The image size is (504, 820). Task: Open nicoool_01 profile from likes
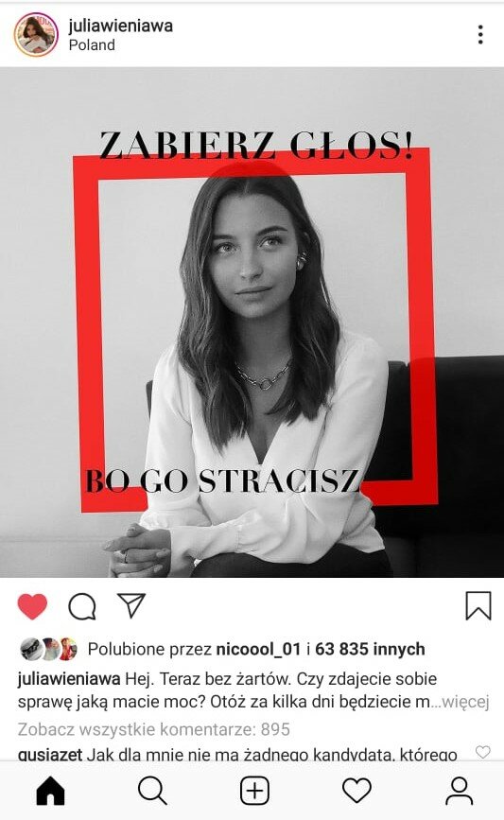point(259,649)
